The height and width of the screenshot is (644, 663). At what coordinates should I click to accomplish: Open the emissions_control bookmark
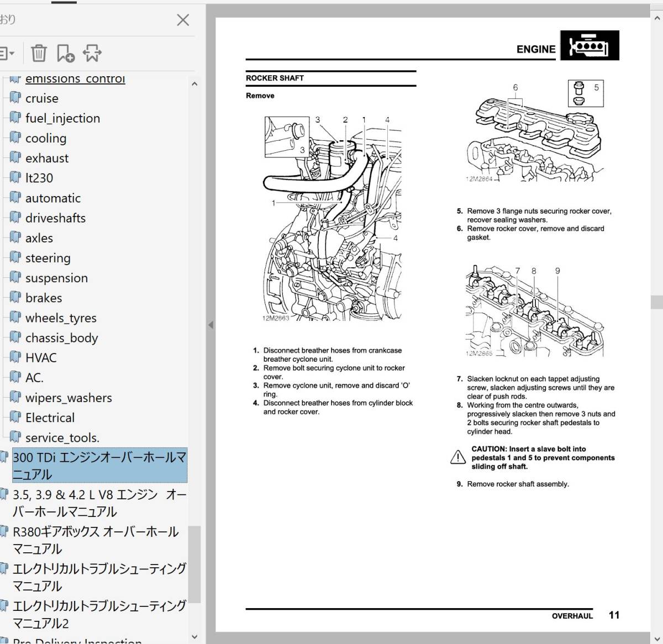tap(75, 78)
